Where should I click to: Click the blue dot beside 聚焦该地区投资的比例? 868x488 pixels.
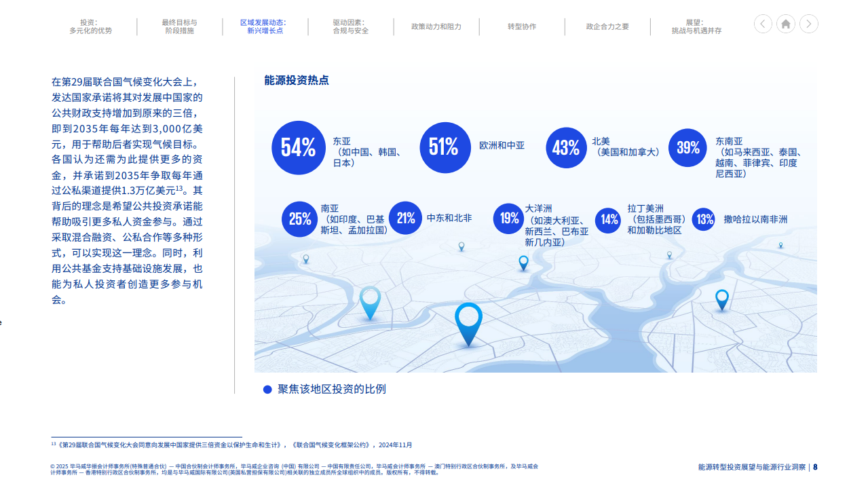pyautogui.click(x=267, y=390)
